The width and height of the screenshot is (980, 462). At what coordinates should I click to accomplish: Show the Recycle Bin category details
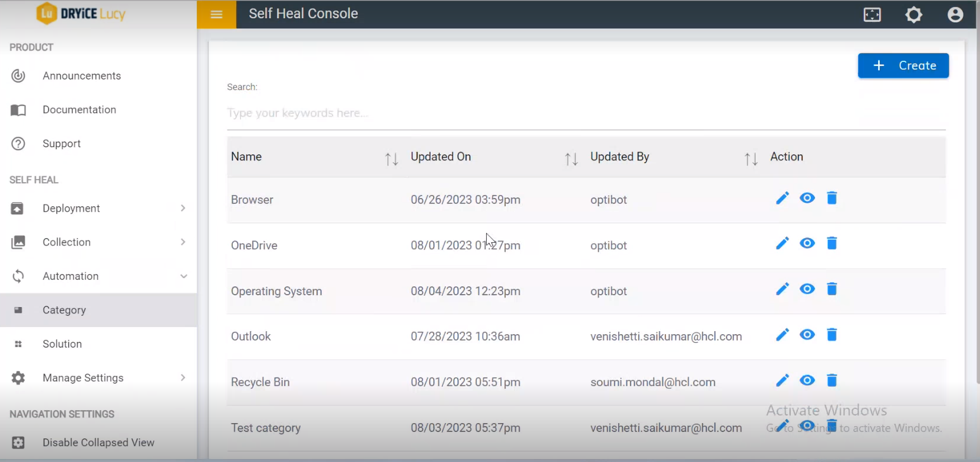pyautogui.click(x=807, y=381)
